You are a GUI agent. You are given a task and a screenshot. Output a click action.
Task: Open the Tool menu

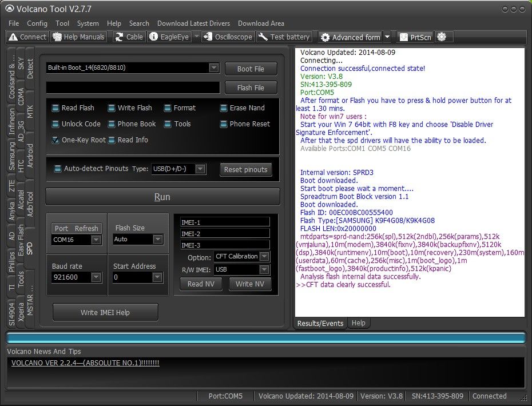pyautogui.click(x=62, y=23)
